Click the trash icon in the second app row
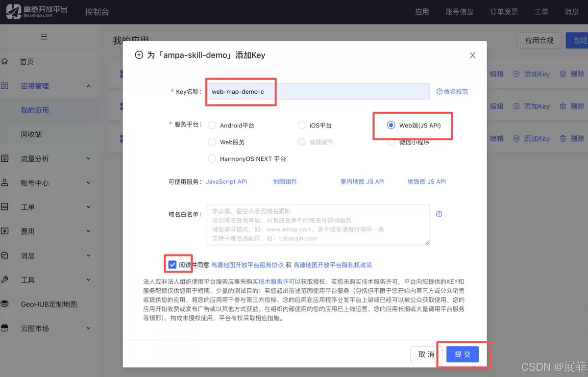The height and width of the screenshot is (377, 588). pyautogui.click(x=563, y=106)
